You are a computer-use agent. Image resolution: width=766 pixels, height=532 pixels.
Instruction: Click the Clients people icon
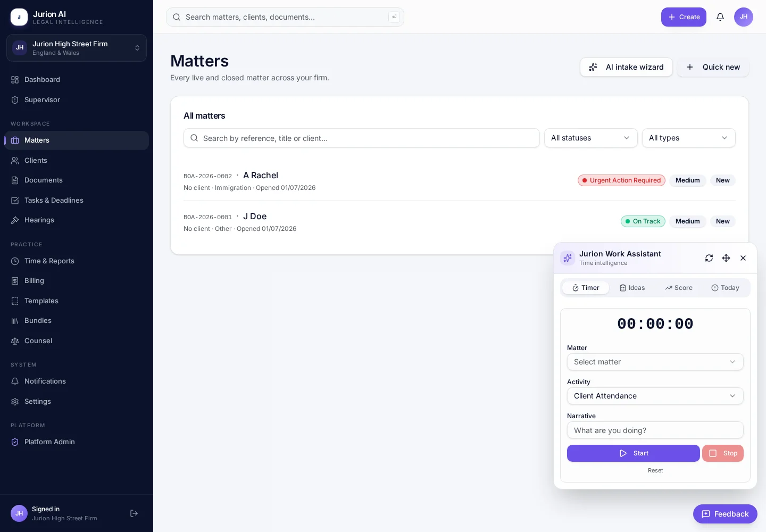click(x=15, y=161)
